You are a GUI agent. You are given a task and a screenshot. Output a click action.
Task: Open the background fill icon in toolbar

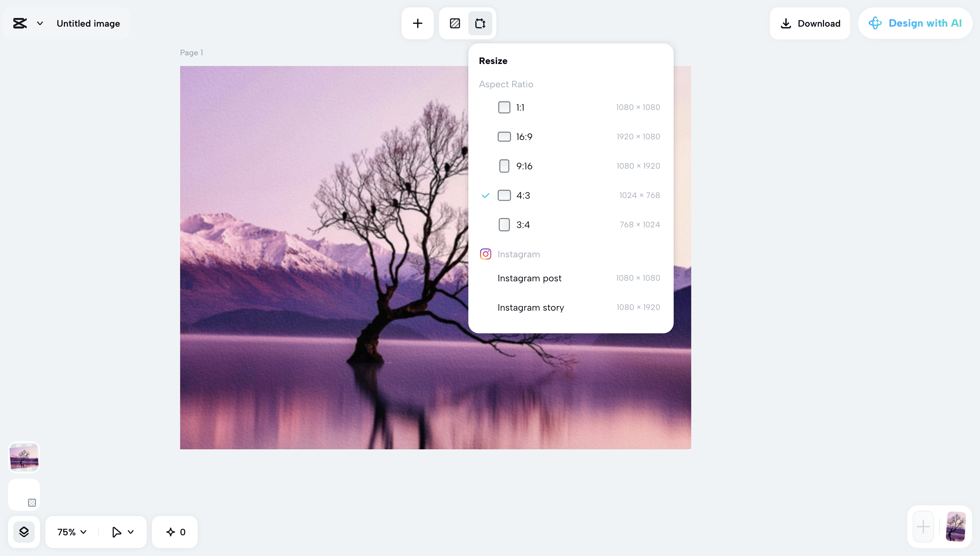(x=455, y=23)
